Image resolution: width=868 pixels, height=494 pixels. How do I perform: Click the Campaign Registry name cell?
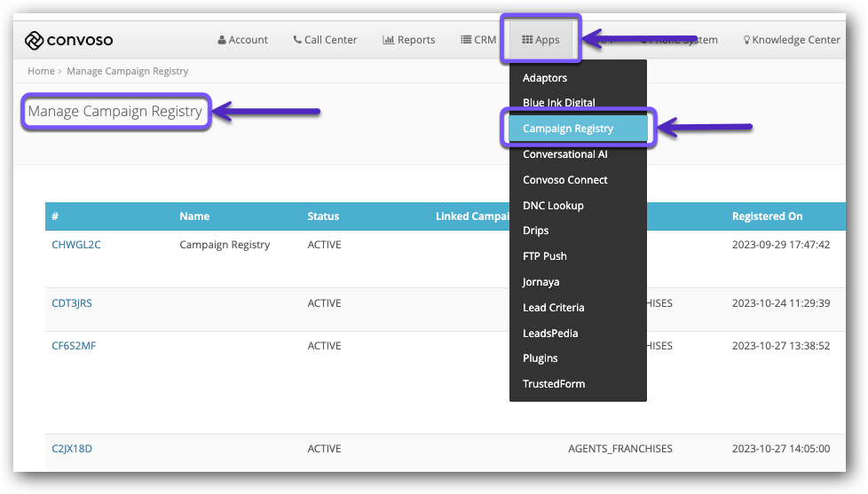tap(225, 245)
